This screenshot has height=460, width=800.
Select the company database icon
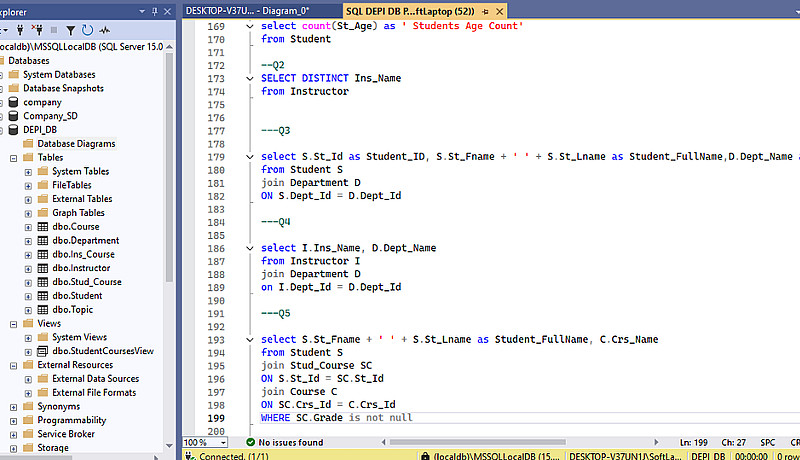(x=14, y=102)
